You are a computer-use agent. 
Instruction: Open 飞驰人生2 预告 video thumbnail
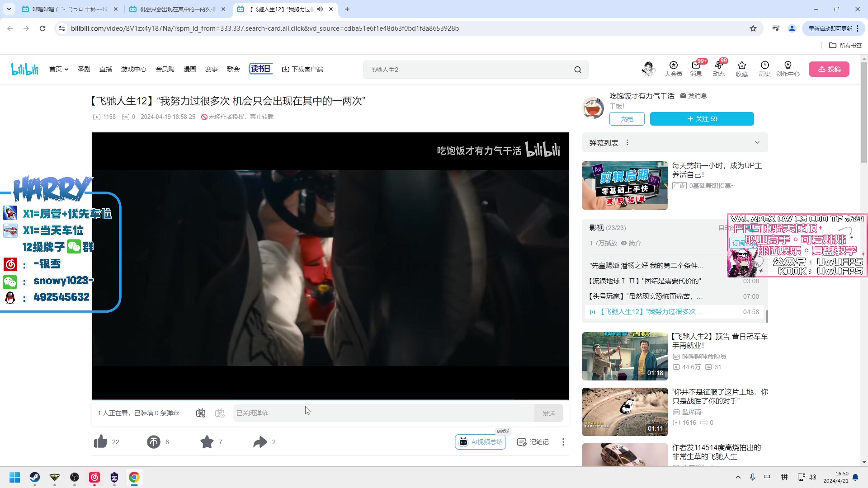[x=625, y=356]
